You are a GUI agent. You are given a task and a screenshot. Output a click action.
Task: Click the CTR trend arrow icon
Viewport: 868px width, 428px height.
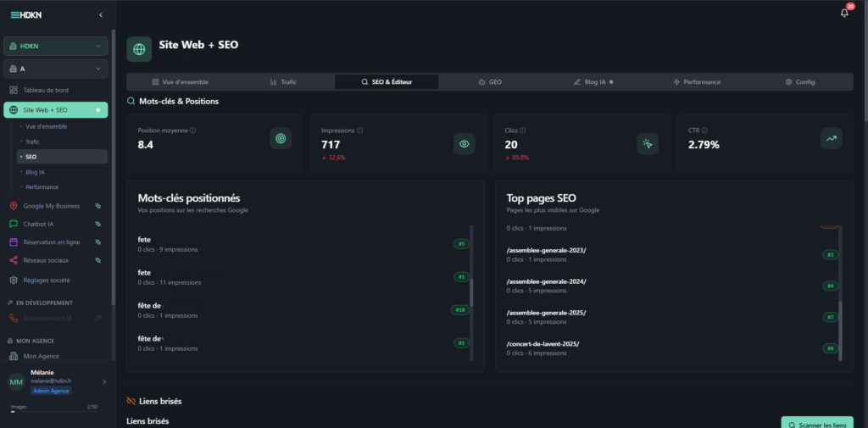831,138
